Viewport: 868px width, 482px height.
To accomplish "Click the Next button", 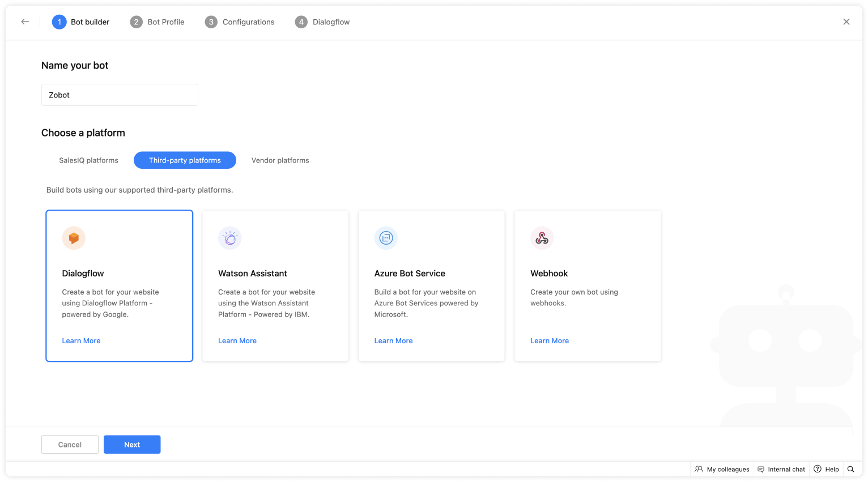I will [x=132, y=445].
